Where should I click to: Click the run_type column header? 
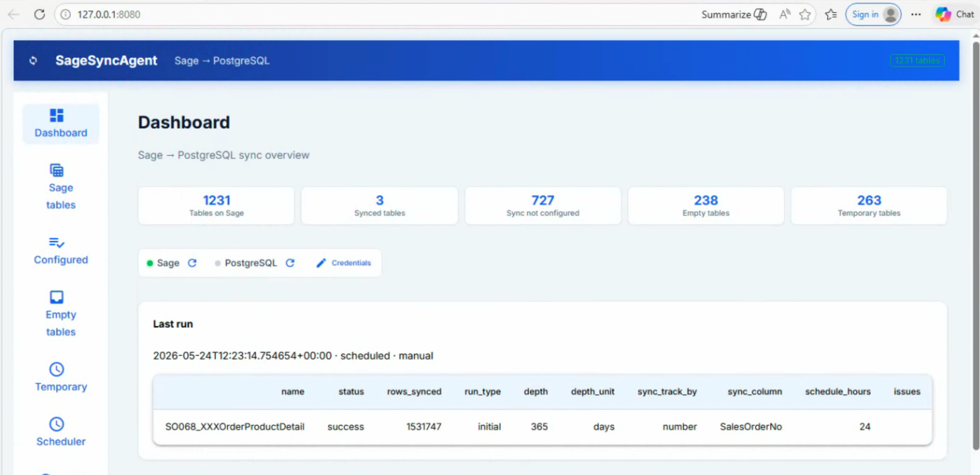pos(482,391)
